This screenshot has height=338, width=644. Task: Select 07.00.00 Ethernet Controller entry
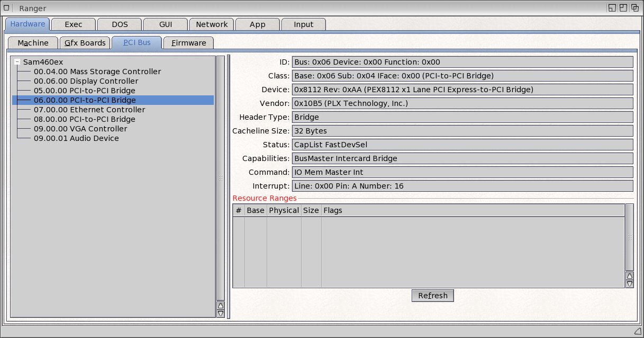click(88, 110)
